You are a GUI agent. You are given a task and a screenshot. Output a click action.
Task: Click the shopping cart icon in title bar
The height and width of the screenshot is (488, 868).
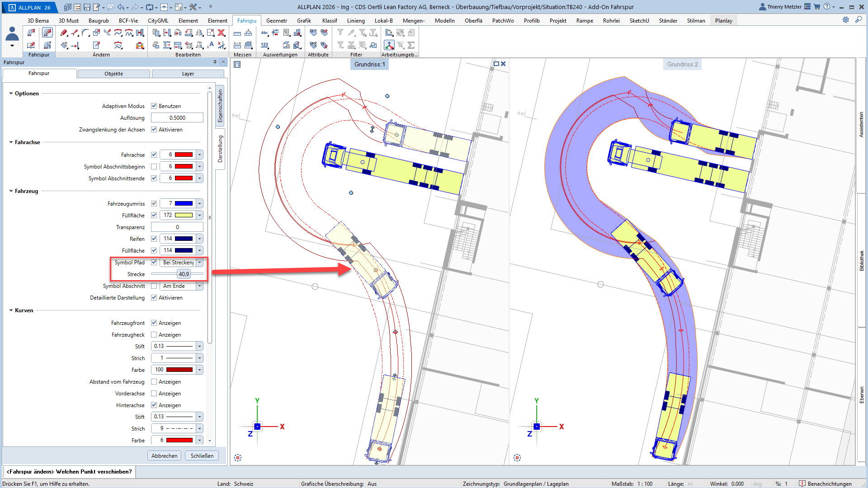tap(817, 7)
